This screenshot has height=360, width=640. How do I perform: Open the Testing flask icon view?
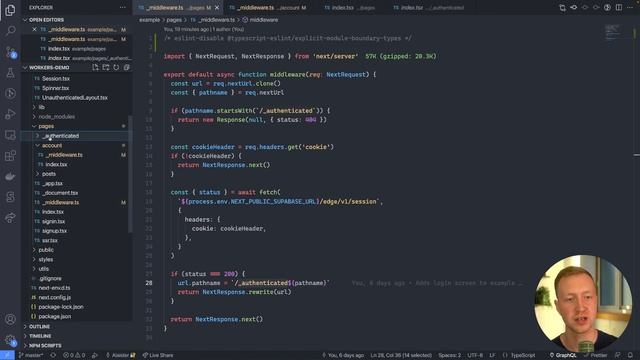10,73
